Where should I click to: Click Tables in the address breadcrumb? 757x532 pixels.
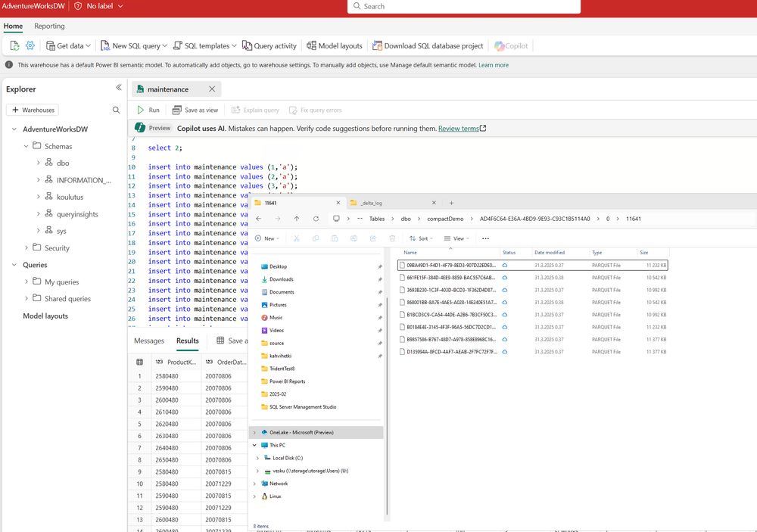[377, 219]
